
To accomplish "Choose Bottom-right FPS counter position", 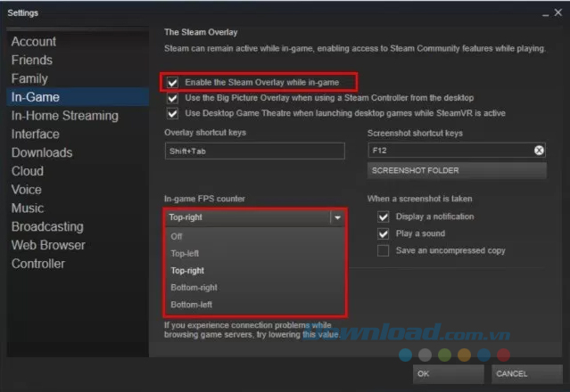I will pyautogui.click(x=255, y=288).
